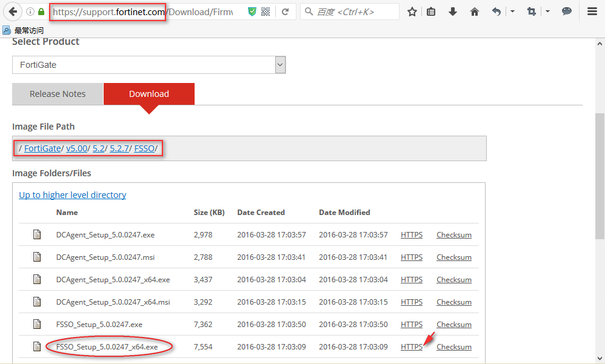Bookmark this page with the star icon
The image size is (605, 364).
[x=412, y=12]
